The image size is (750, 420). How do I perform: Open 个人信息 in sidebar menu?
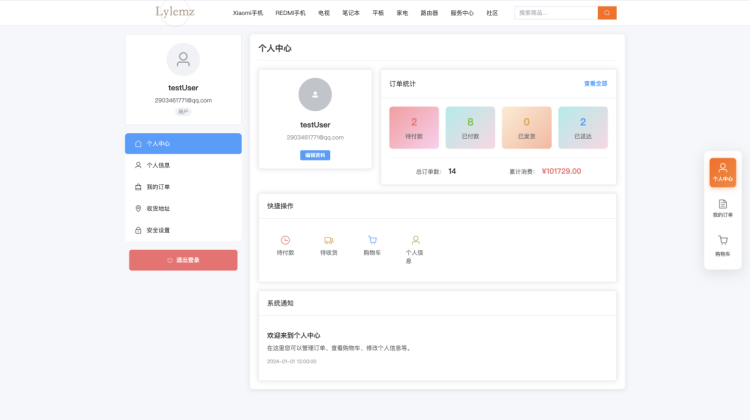[183, 165]
